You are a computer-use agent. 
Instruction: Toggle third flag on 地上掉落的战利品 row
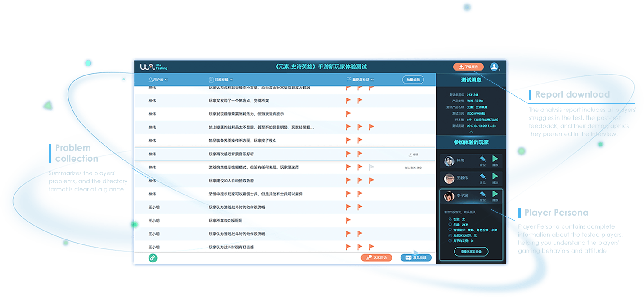pyautogui.click(x=371, y=127)
